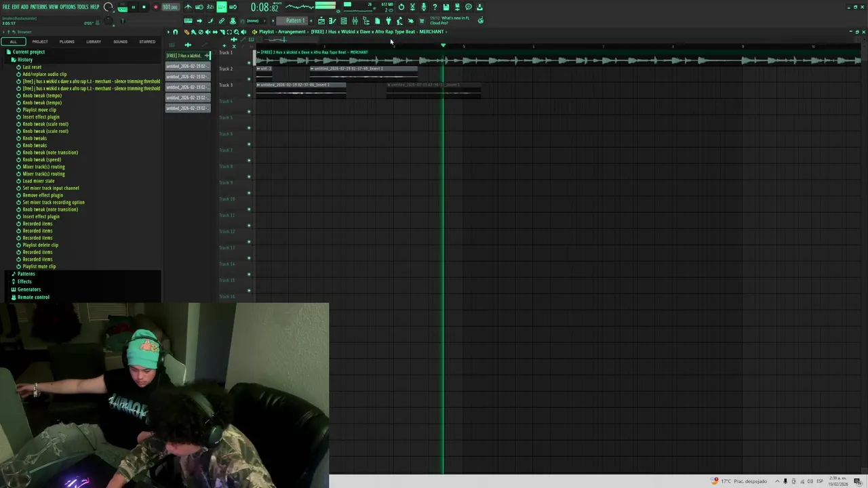
Task: Click the save new version icon
Action: (x=457, y=7)
